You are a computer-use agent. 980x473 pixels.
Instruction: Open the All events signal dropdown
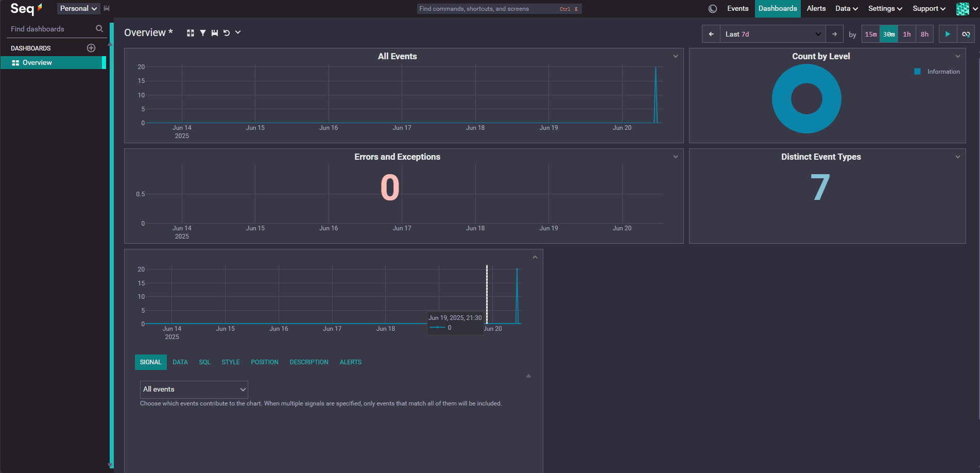194,390
